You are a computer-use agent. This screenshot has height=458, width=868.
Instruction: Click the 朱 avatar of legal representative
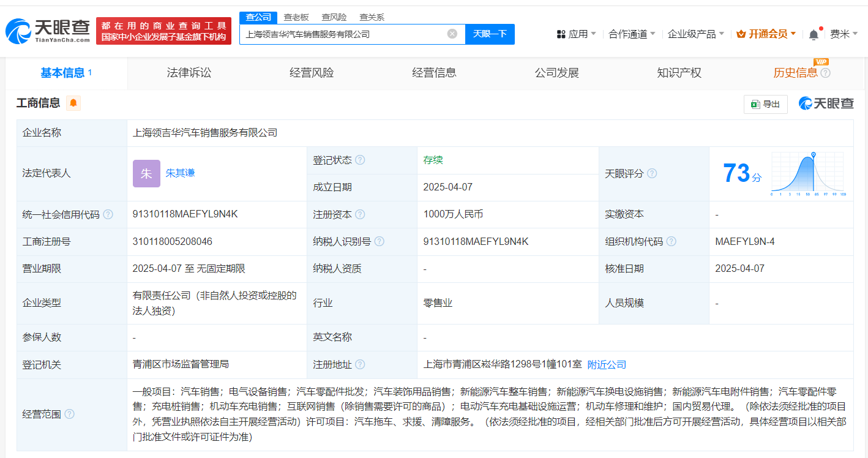pyautogui.click(x=146, y=173)
